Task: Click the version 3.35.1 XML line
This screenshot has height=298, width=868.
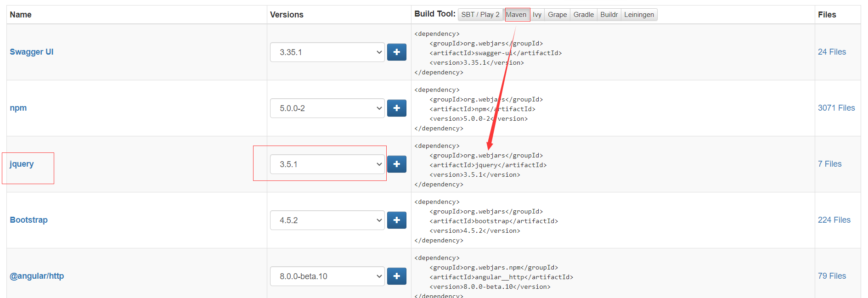Action: click(x=477, y=63)
